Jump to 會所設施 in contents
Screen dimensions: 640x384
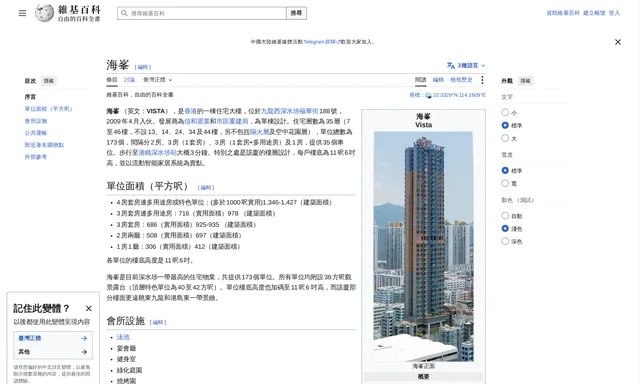tap(36, 121)
